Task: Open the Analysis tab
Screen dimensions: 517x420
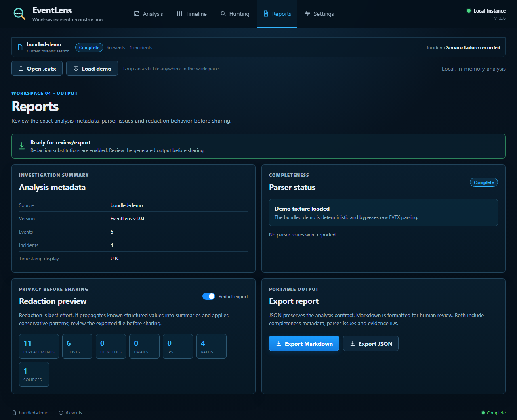Action: tap(148, 14)
